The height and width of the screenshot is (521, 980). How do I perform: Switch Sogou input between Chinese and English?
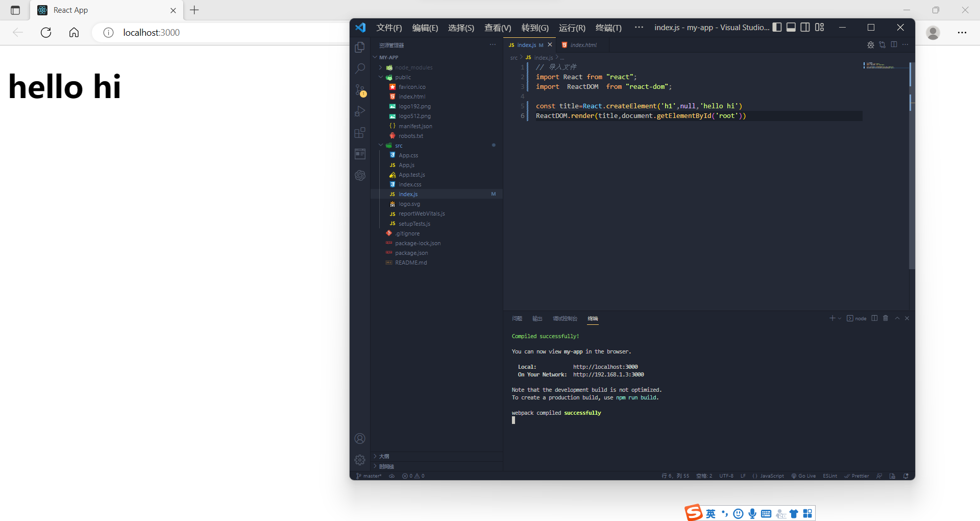pos(710,513)
